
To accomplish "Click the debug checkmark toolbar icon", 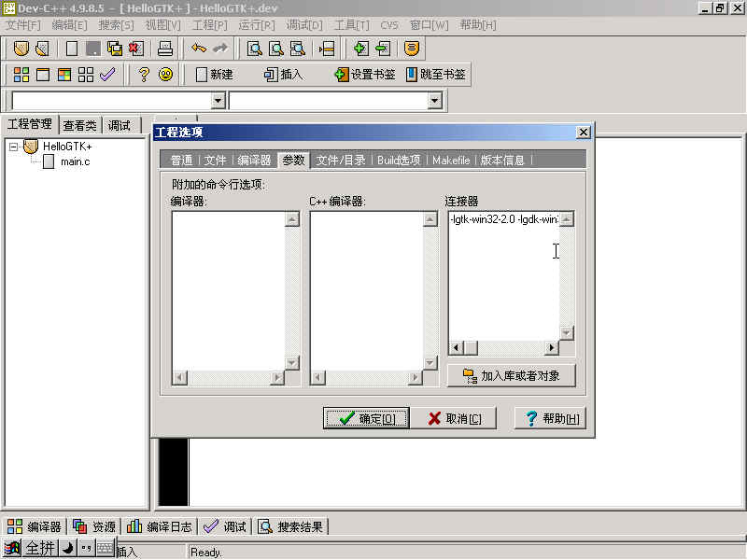I will click(x=107, y=75).
